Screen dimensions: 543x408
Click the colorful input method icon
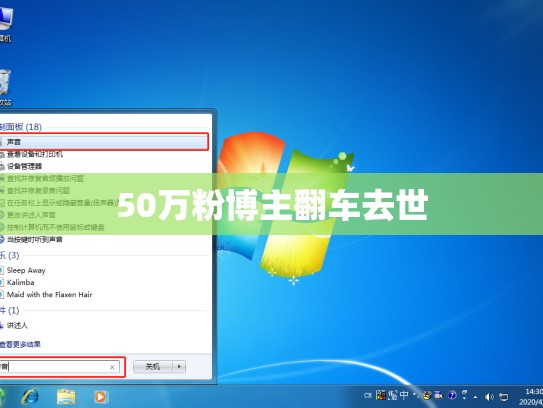(x=381, y=395)
